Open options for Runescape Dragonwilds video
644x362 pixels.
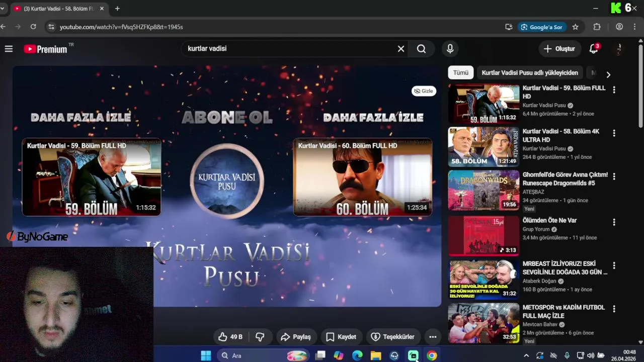click(614, 176)
